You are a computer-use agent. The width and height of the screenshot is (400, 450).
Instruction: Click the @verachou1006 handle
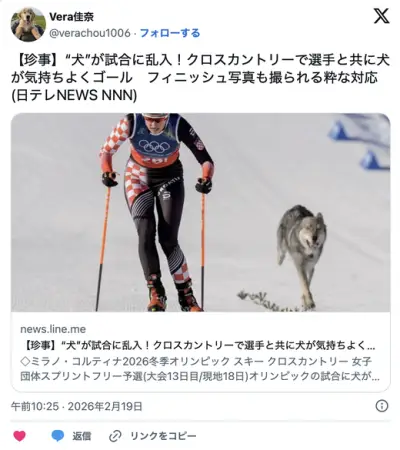(90, 33)
